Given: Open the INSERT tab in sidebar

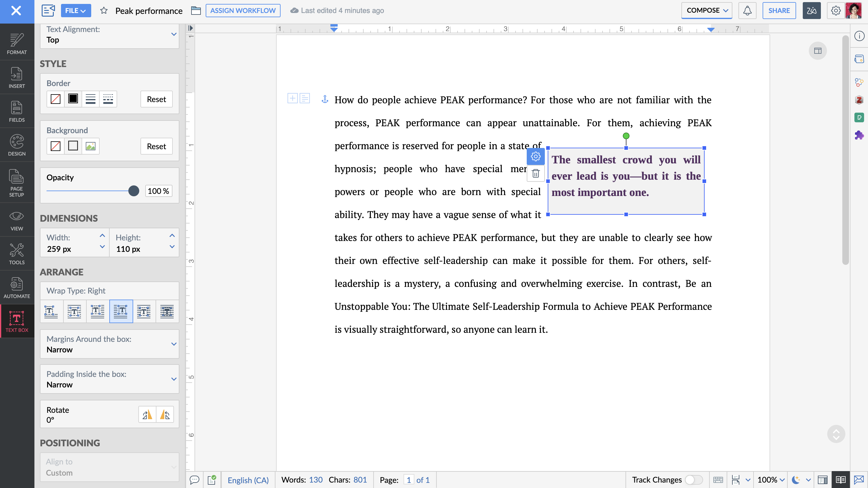Looking at the screenshot, I should coord(17,78).
